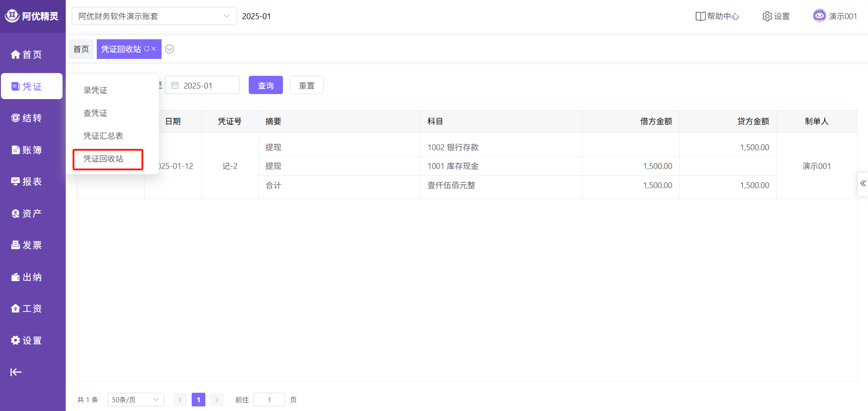Click the 查询 search button
This screenshot has width=868, height=411.
click(266, 85)
